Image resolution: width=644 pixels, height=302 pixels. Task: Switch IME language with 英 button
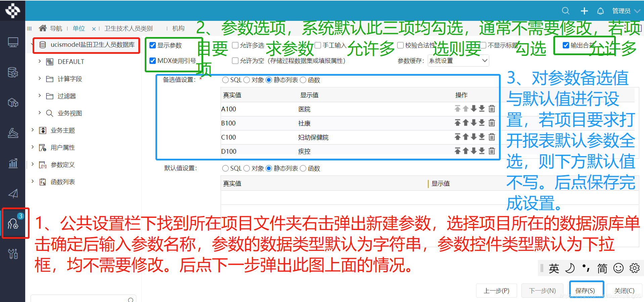(554, 268)
